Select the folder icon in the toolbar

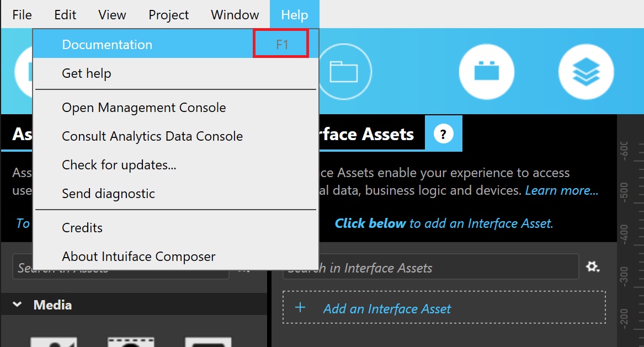[344, 72]
